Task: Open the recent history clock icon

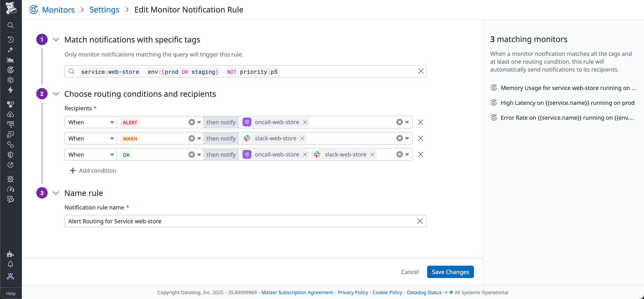Action: (x=10, y=40)
